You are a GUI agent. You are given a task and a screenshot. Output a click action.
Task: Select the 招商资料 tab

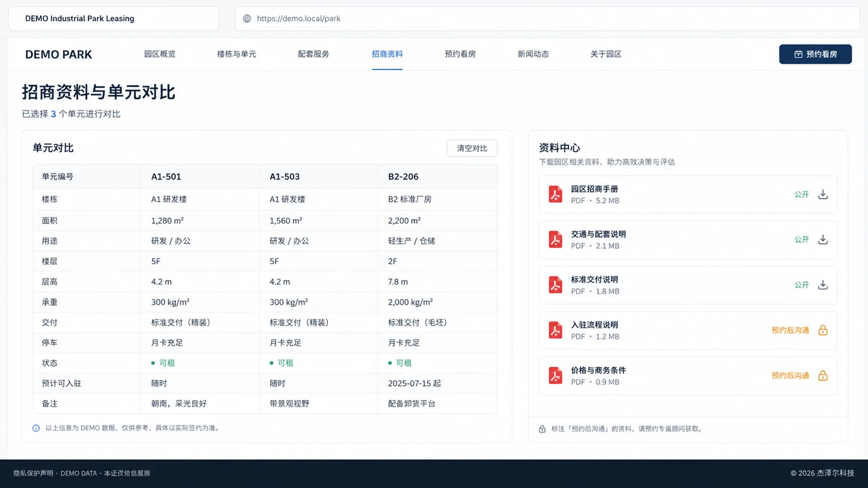point(387,54)
